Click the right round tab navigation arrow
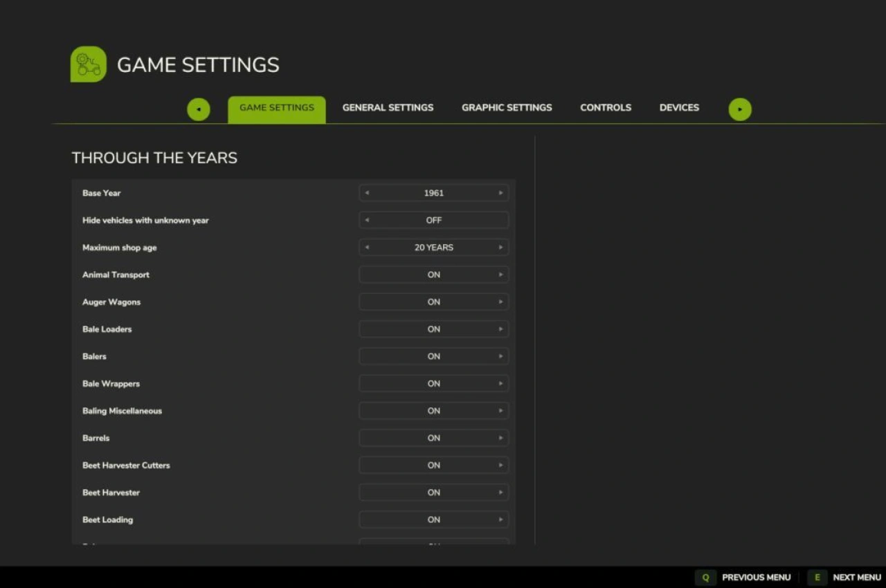 click(x=739, y=109)
